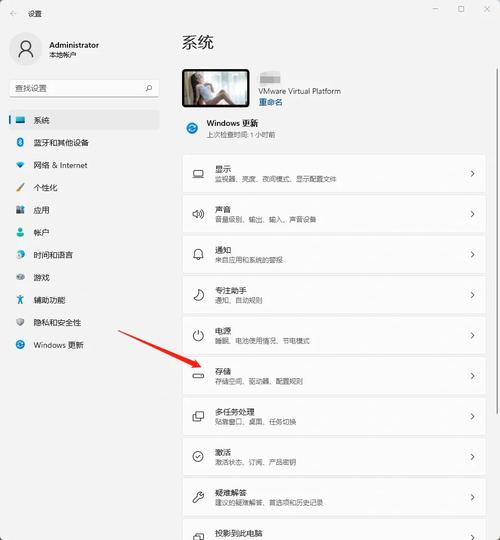Open 蓝牙和其他设备 in sidebar
This screenshot has height=540, width=500.
point(84,142)
